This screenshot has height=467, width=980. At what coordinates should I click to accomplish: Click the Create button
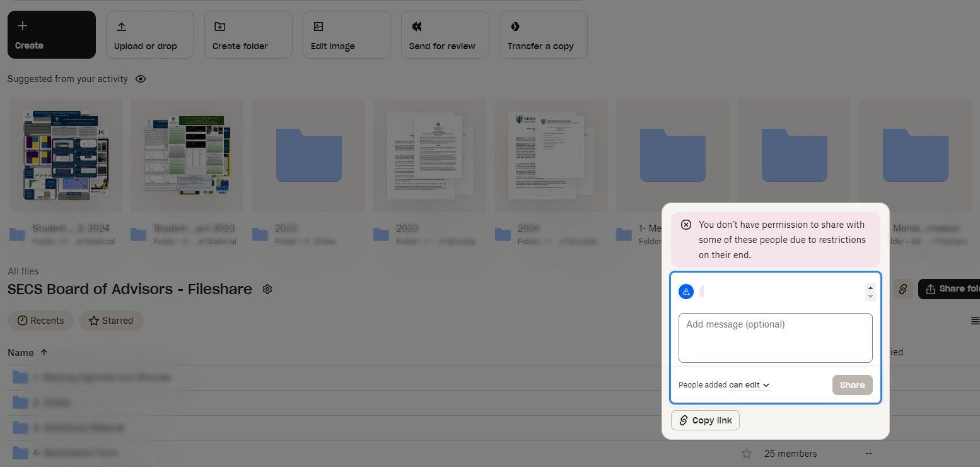coord(52,35)
